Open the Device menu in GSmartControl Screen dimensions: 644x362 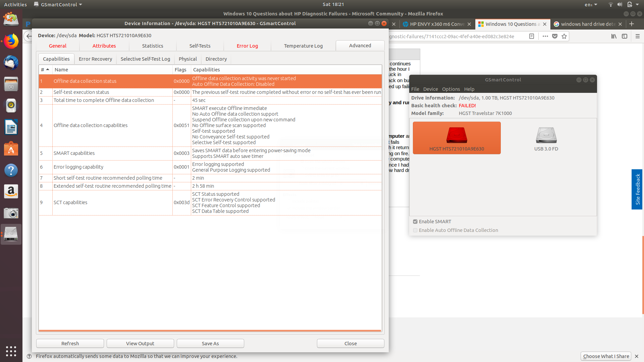click(x=430, y=89)
